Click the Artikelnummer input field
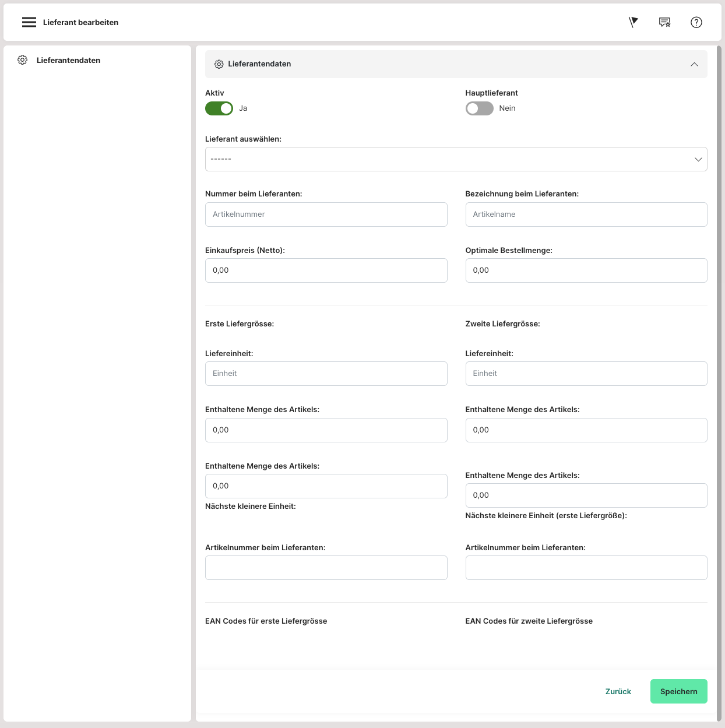725x728 pixels. pos(326,214)
